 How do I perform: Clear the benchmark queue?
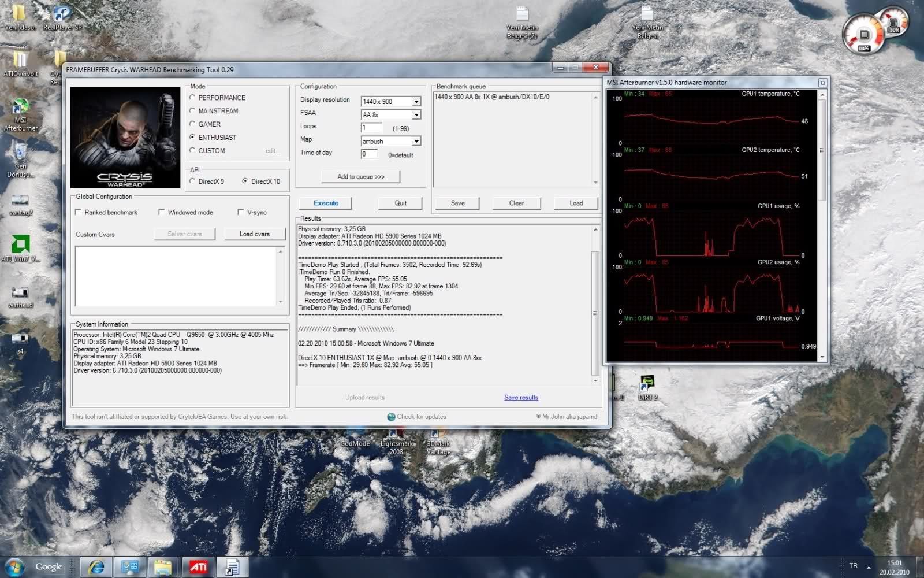516,203
